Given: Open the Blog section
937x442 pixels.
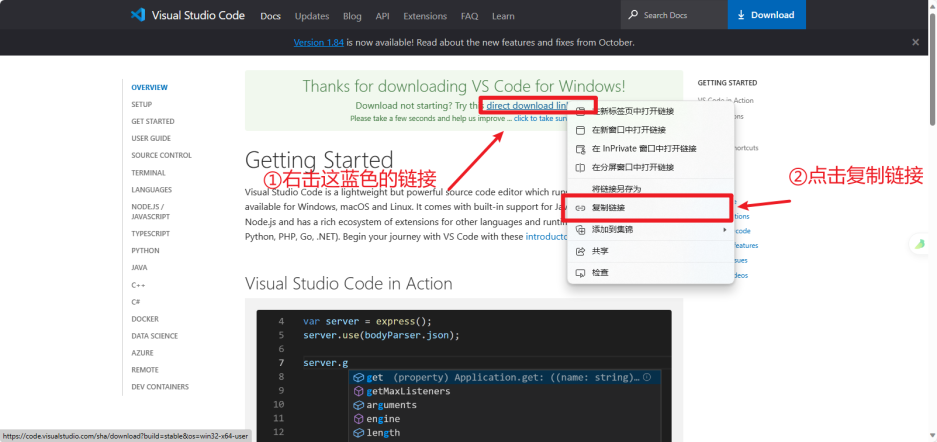Looking at the screenshot, I should pyautogui.click(x=352, y=16).
